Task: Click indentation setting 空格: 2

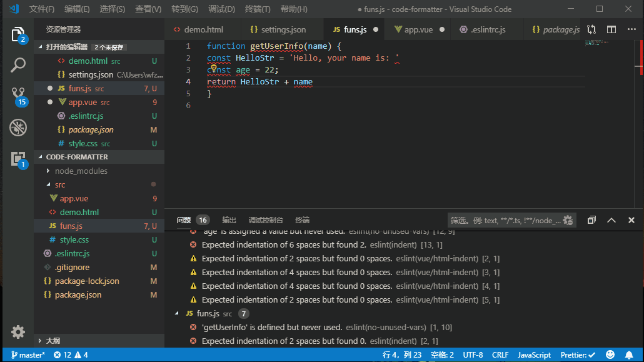Action: (x=442, y=354)
